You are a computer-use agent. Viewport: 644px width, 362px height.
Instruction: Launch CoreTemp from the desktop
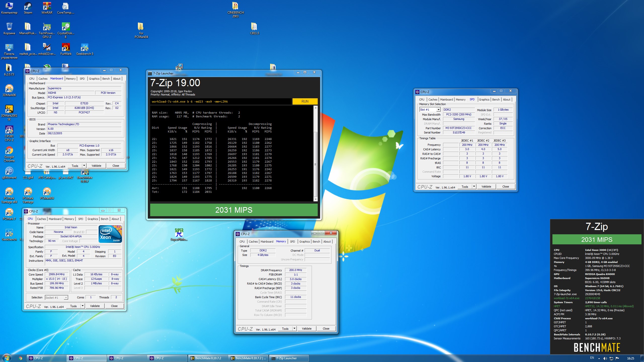point(66,8)
